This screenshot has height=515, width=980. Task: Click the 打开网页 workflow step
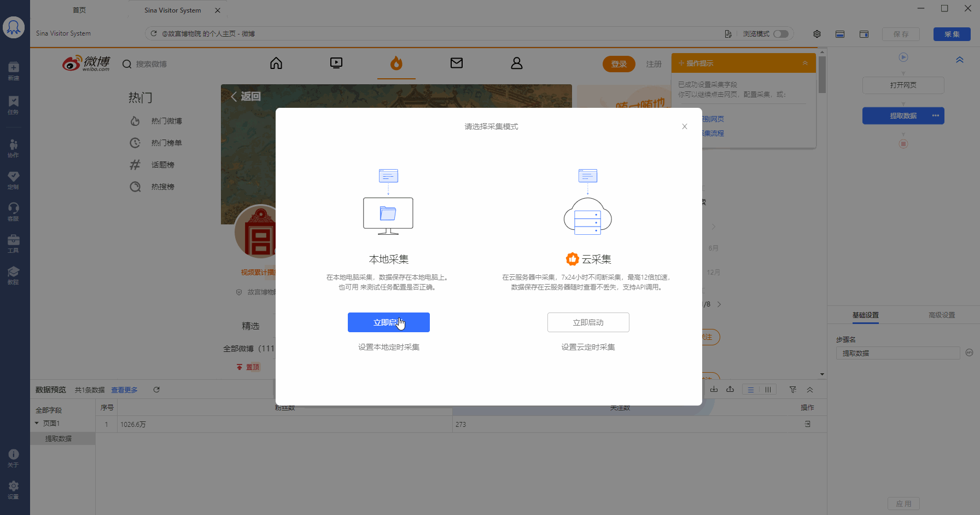pos(903,85)
